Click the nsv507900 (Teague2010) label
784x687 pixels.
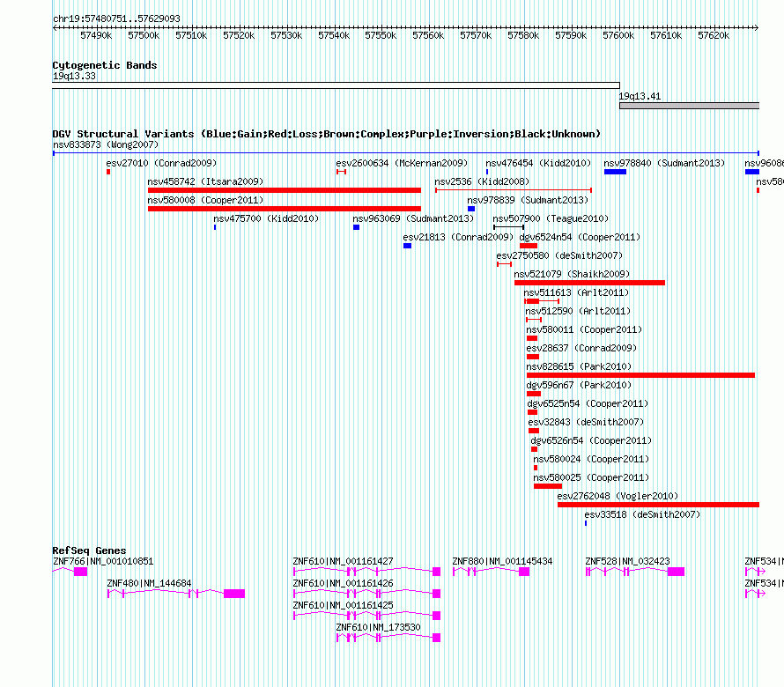[551, 219]
